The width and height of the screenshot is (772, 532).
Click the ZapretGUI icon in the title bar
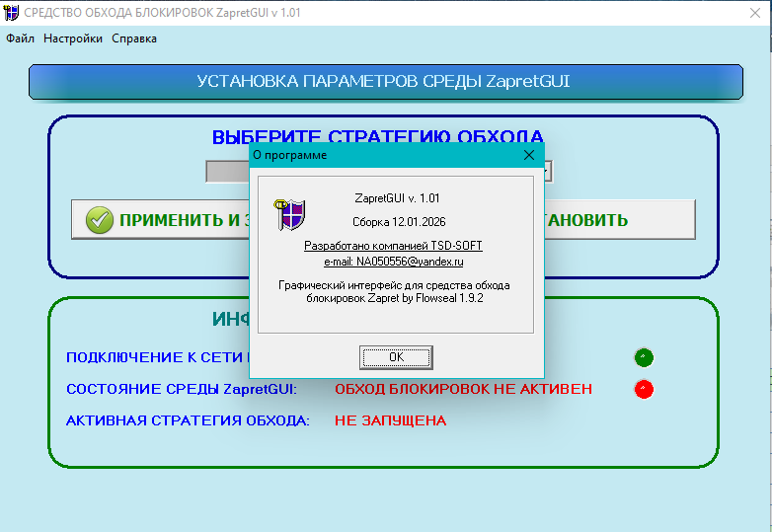12,12
